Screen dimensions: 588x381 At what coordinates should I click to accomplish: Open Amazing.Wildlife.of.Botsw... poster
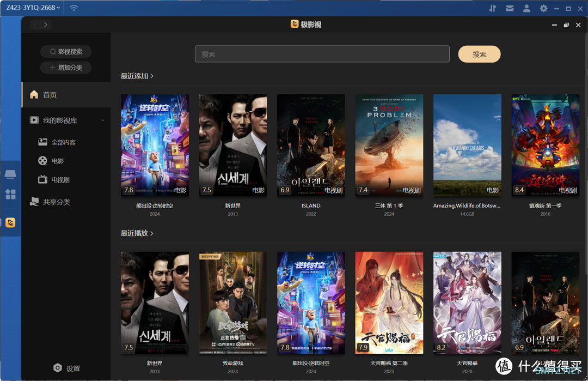[x=467, y=145]
